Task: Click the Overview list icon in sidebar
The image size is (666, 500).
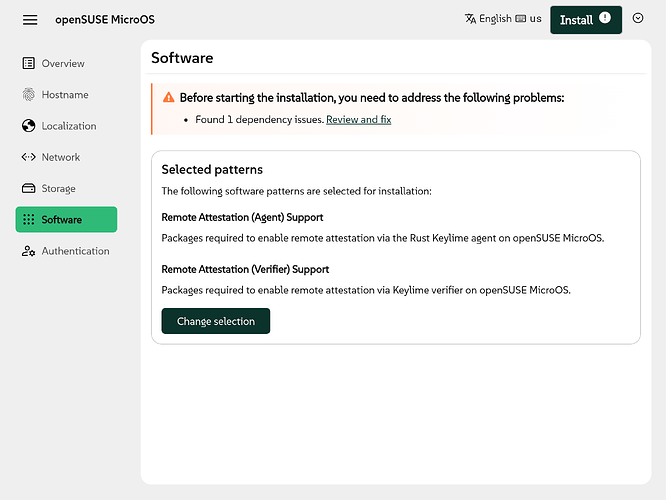Action: click(x=29, y=64)
